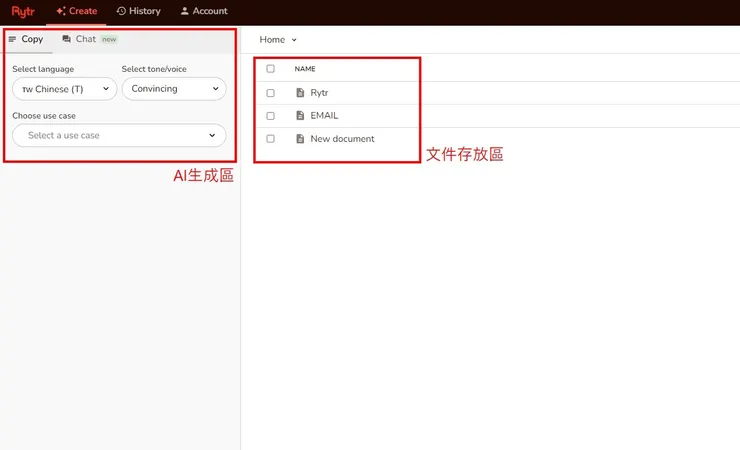Switch to the Copy tab

click(26, 39)
